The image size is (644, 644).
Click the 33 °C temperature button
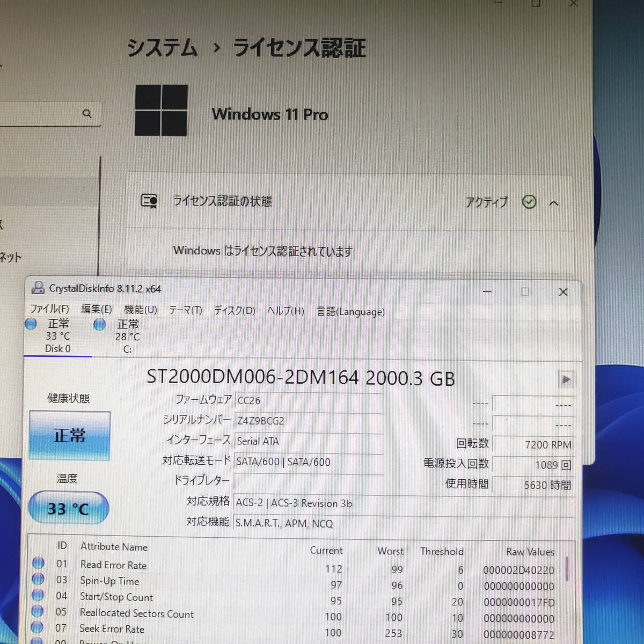pos(69,508)
